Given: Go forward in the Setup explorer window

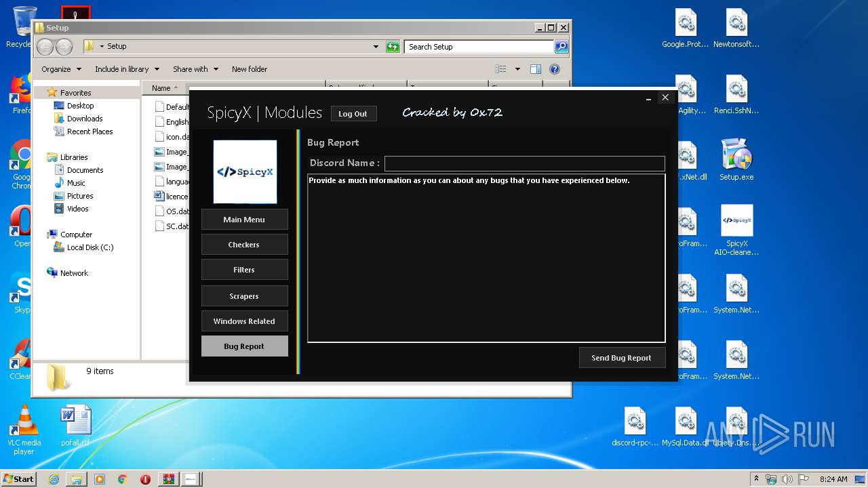Looking at the screenshot, I should [x=64, y=47].
